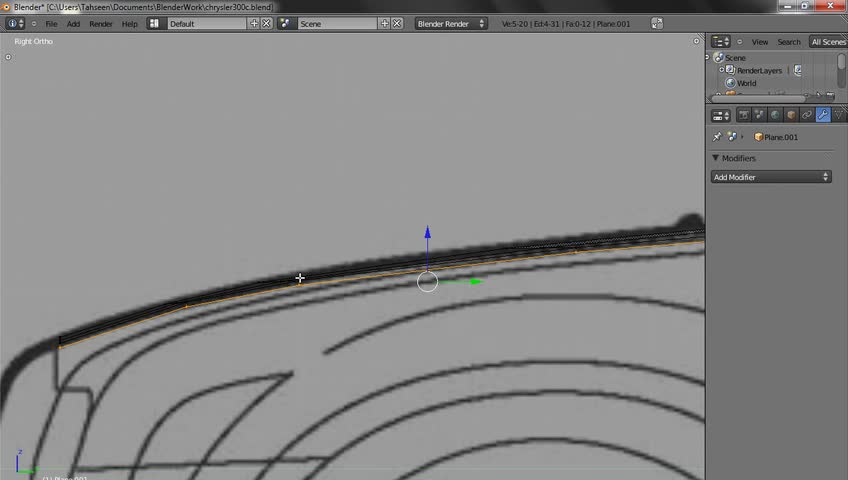Delete the current scene

(x=397, y=23)
